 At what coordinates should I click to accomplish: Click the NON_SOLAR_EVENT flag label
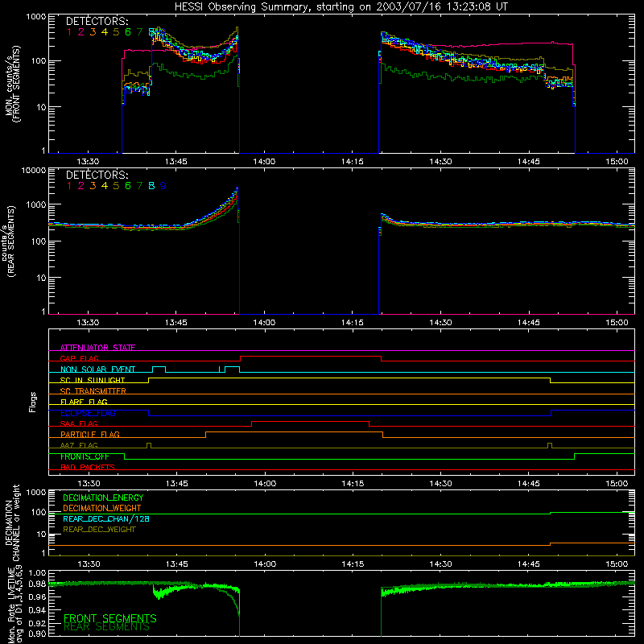point(97,369)
